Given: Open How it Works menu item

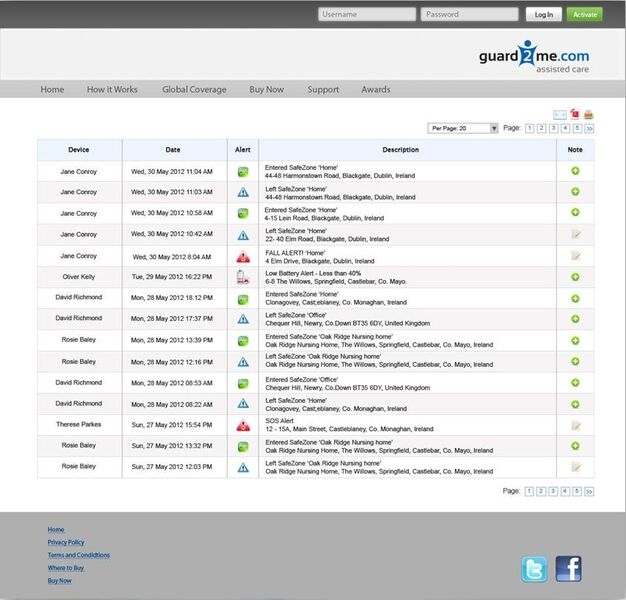Looking at the screenshot, I should pos(112,89).
